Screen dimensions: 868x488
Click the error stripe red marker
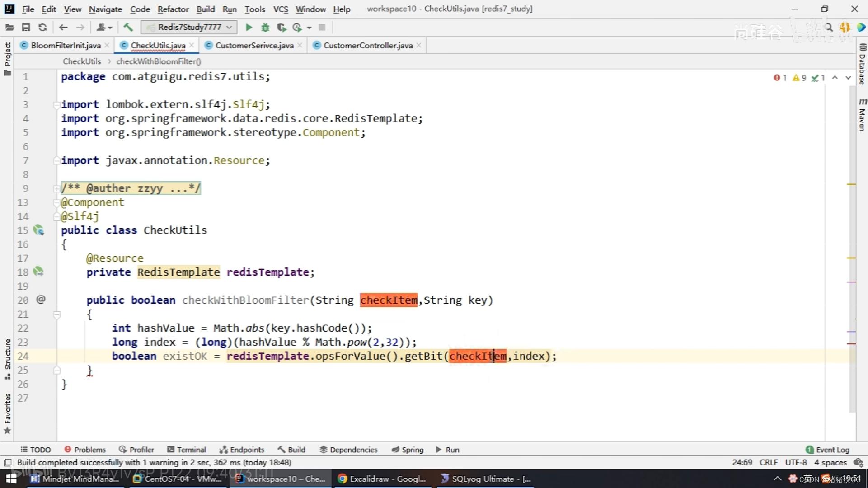point(851,343)
